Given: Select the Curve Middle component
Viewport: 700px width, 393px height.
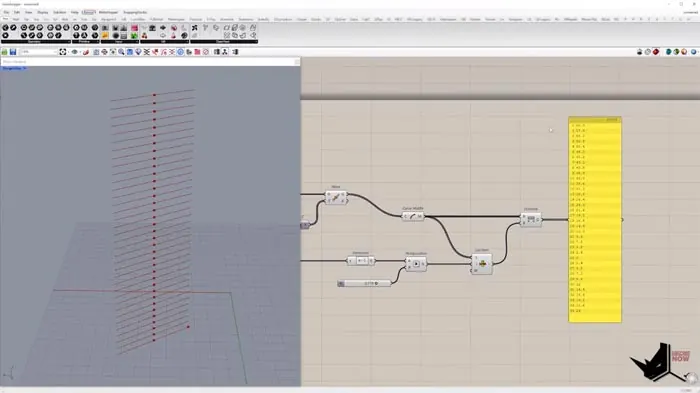Looking at the screenshot, I should [x=413, y=216].
